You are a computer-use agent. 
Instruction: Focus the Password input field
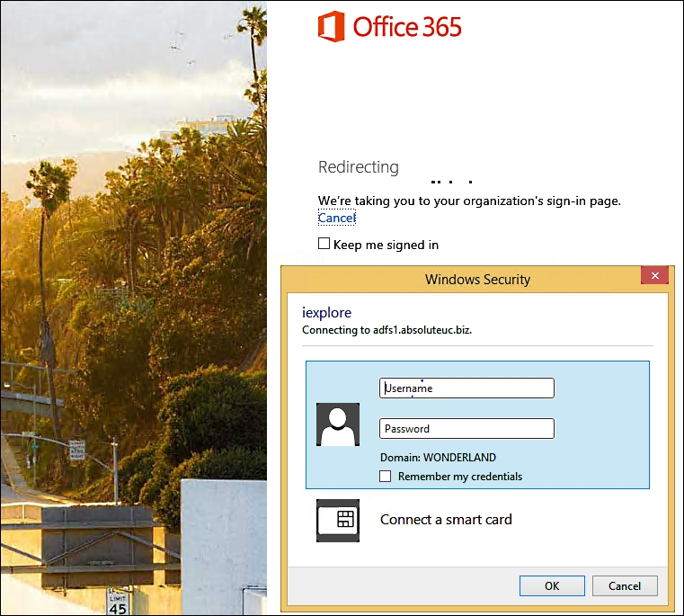pyautogui.click(x=466, y=429)
